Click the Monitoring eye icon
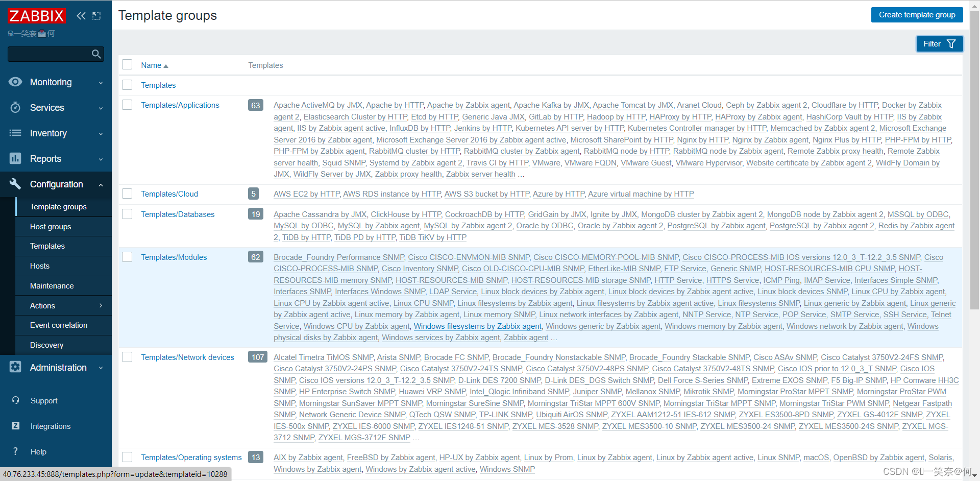The height and width of the screenshot is (481, 980). click(x=15, y=82)
